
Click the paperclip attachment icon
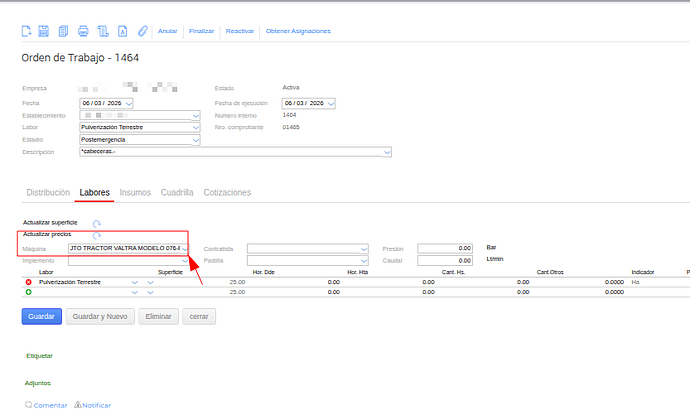[x=142, y=31]
